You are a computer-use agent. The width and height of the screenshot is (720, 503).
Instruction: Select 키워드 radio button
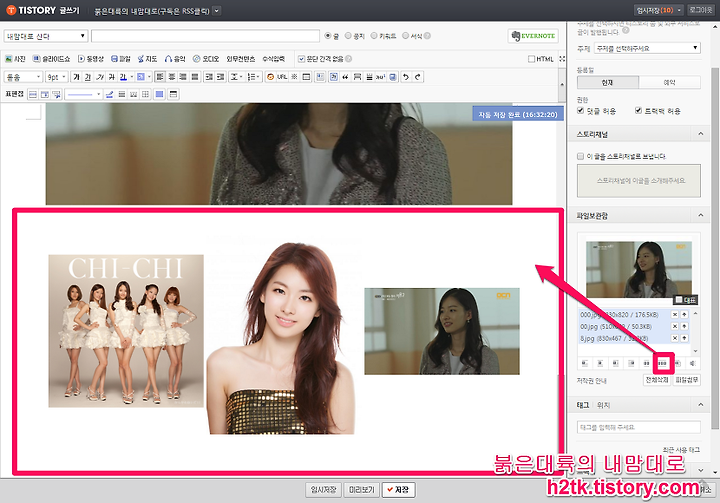coord(374,35)
